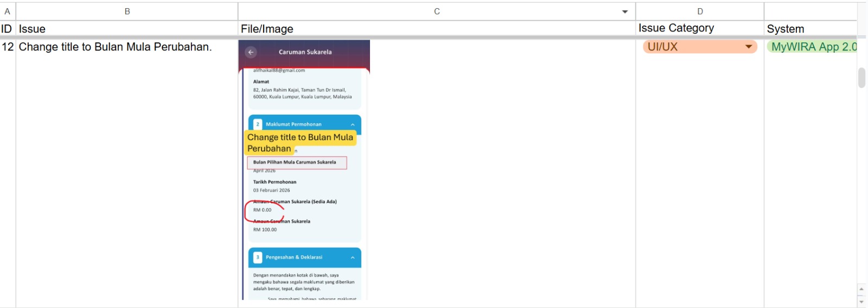
Task: Collapse Pengesahan & Deklarasi section chevron
Action: [353, 257]
